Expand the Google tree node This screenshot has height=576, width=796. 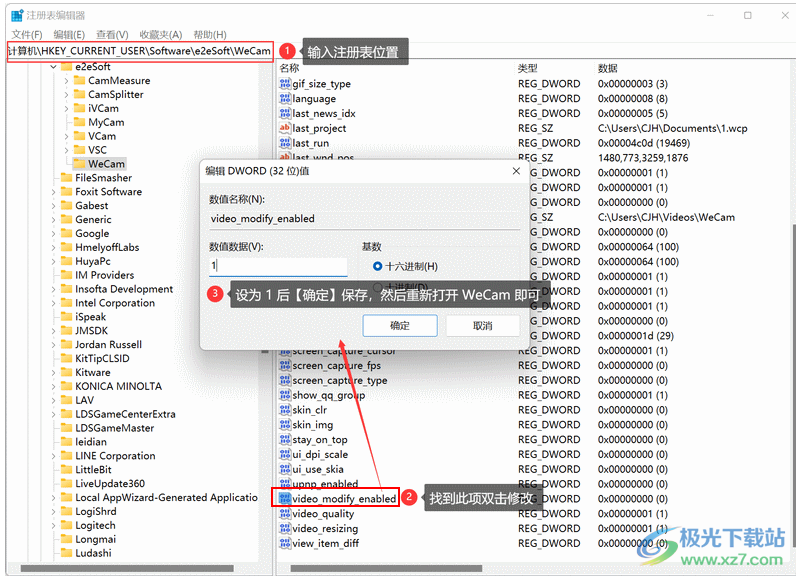pyautogui.click(x=53, y=233)
